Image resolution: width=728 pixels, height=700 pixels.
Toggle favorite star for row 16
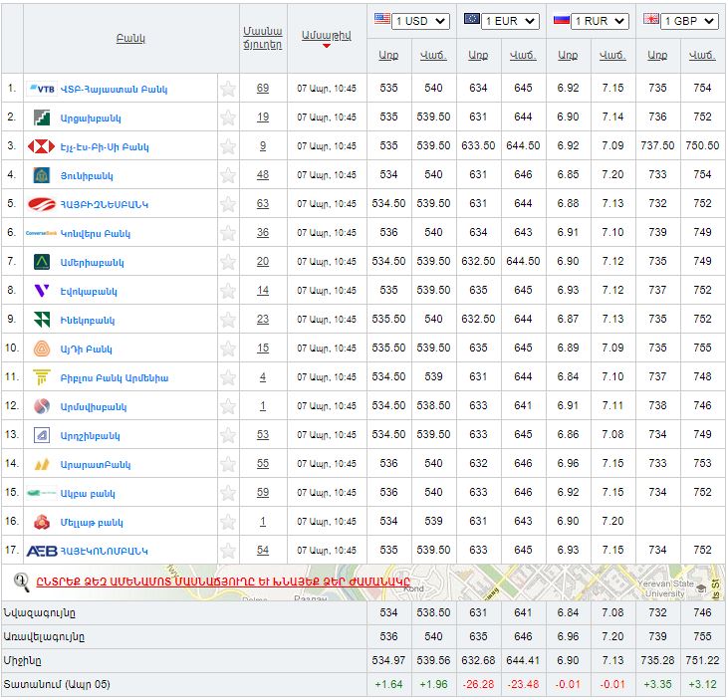pos(228,522)
